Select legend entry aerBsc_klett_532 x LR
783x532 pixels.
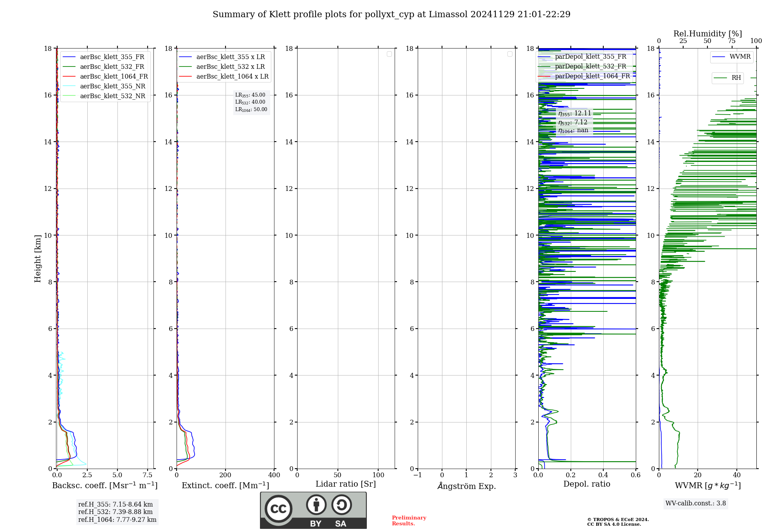222,66
